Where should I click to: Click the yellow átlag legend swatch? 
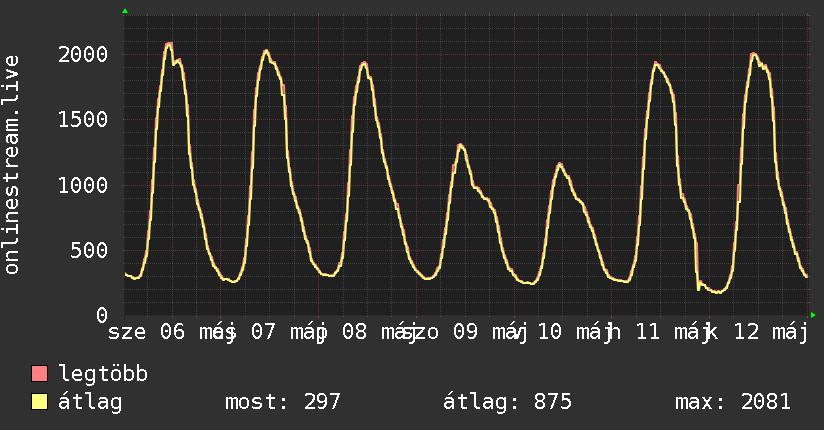pyautogui.click(x=39, y=402)
